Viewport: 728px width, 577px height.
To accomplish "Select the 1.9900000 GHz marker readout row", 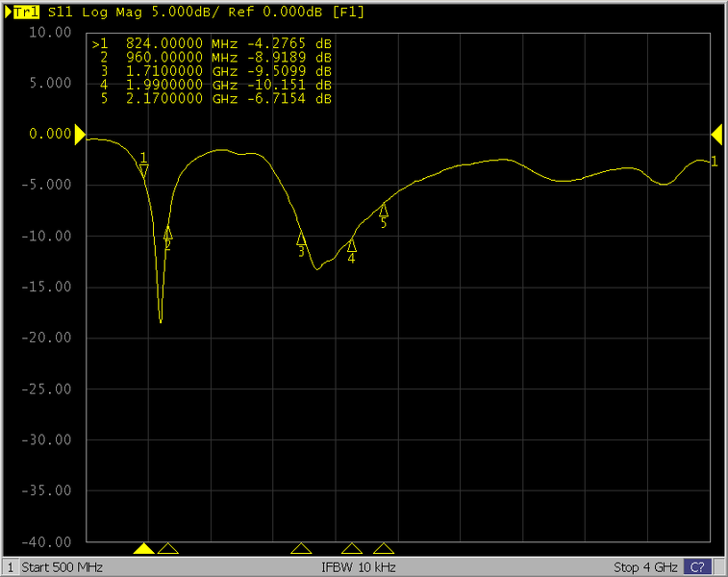I will tap(212, 85).
